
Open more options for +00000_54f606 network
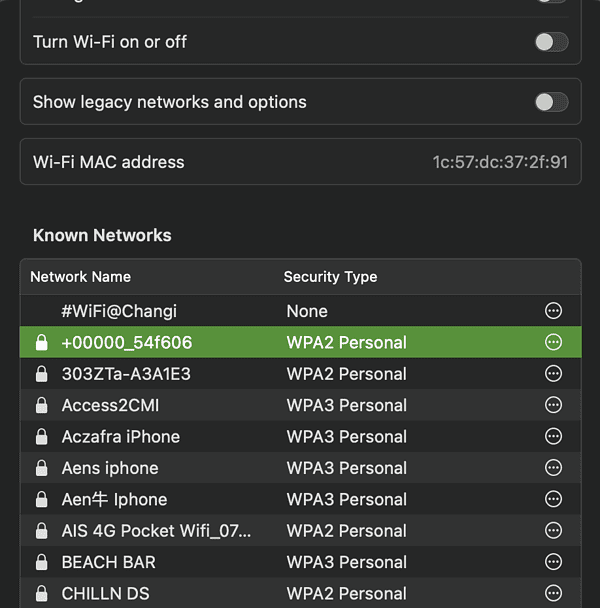pos(553,342)
